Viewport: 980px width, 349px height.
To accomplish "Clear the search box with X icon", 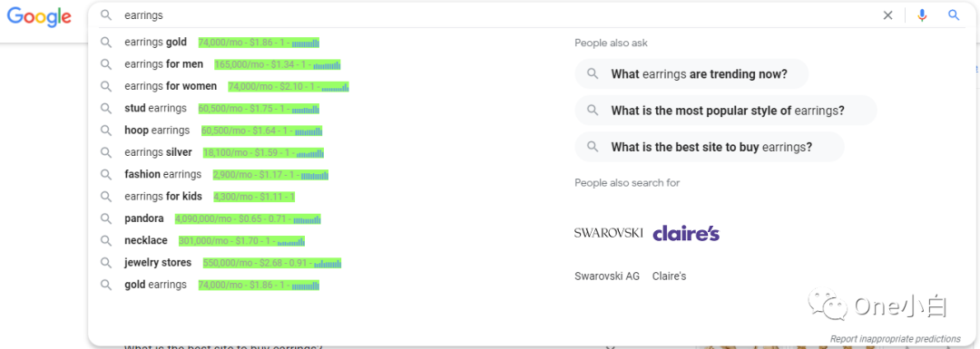I will coord(887,15).
